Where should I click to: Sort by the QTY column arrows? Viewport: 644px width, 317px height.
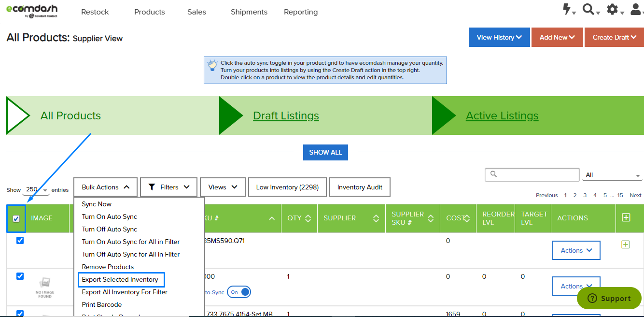click(x=308, y=218)
